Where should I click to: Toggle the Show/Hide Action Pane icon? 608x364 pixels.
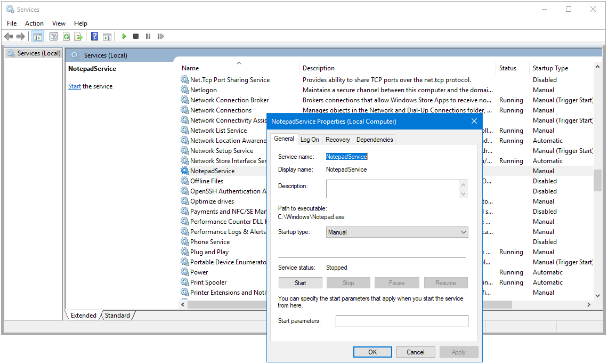107,36
